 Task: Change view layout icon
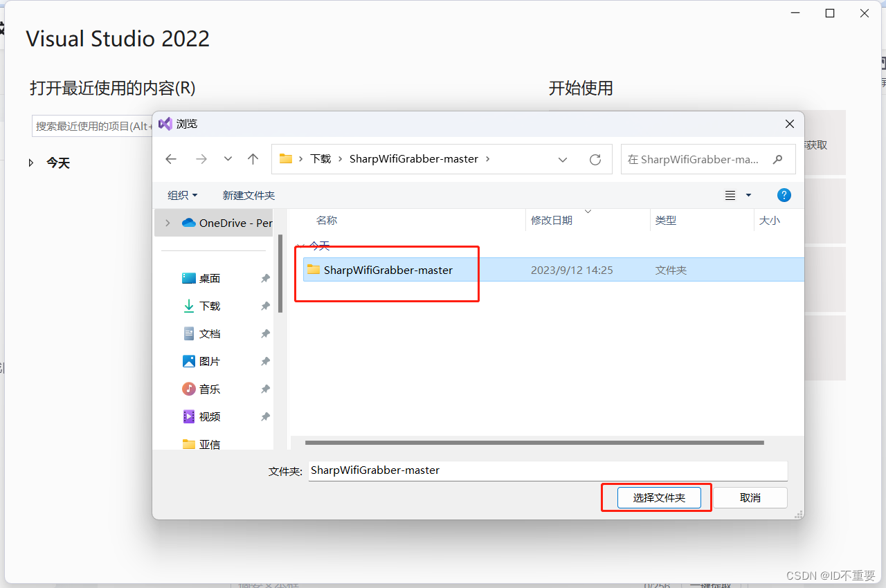tap(730, 196)
